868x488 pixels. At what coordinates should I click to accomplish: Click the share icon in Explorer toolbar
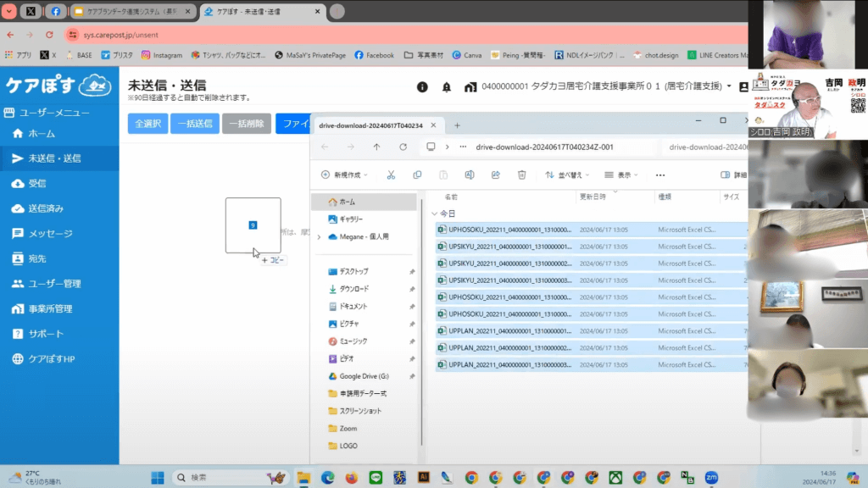496,175
